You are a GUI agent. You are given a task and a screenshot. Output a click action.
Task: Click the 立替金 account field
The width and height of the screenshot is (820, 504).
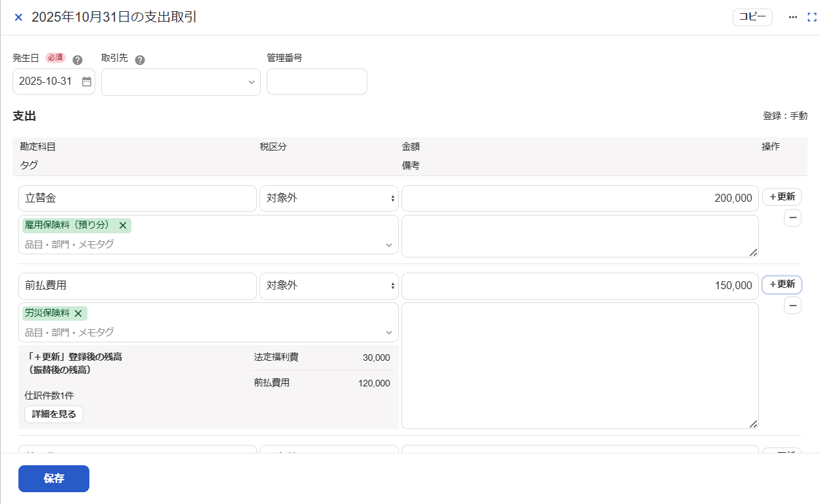(137, 198)
